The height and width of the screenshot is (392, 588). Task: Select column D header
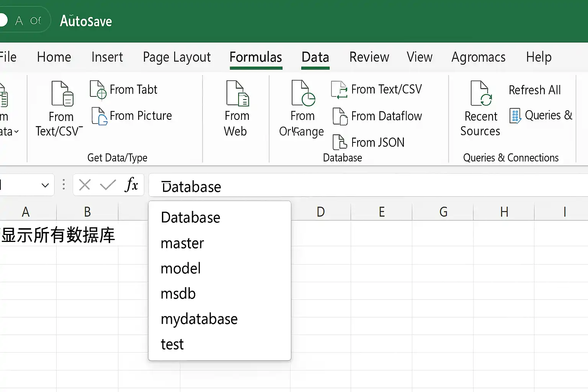tap(321, 212)
